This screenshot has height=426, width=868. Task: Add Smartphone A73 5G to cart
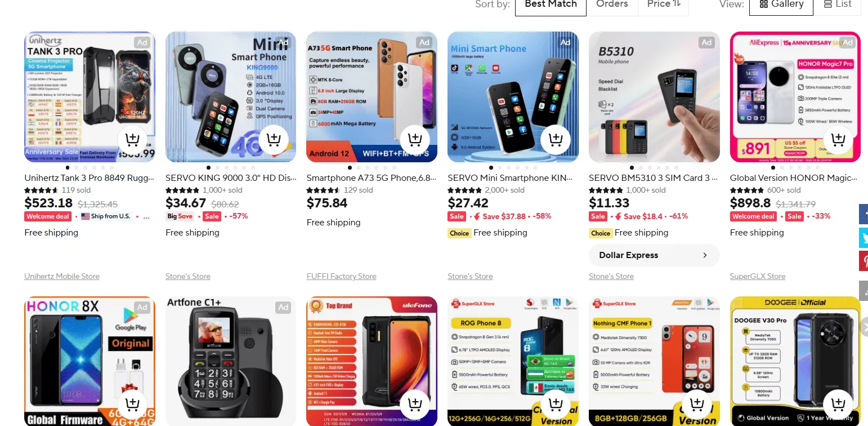415,139
